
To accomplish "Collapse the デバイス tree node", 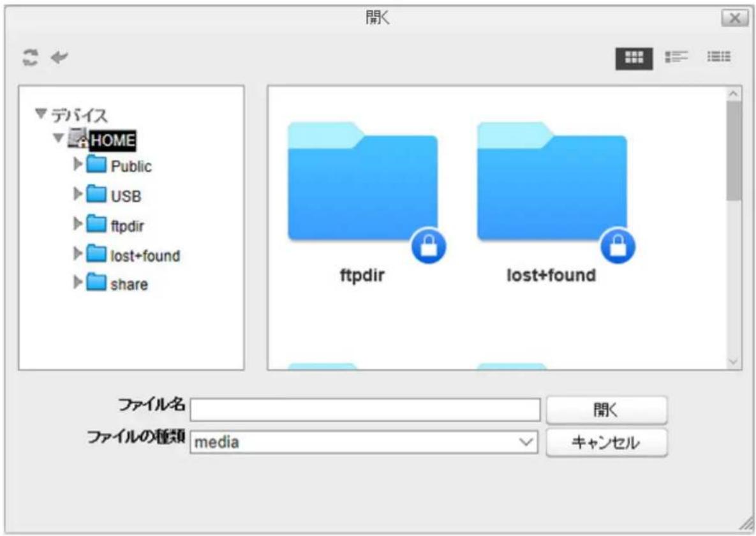I will click(x=41, y=114).
